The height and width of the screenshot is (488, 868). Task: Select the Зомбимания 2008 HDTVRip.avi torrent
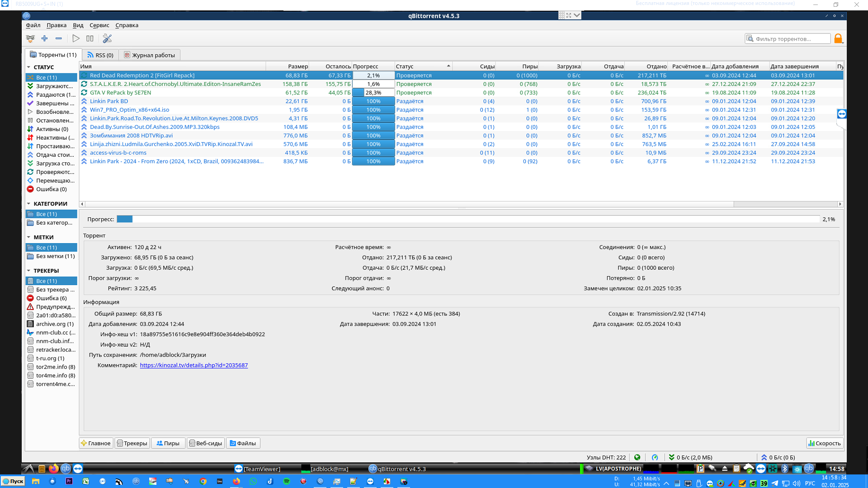click(x=461, y=136)
